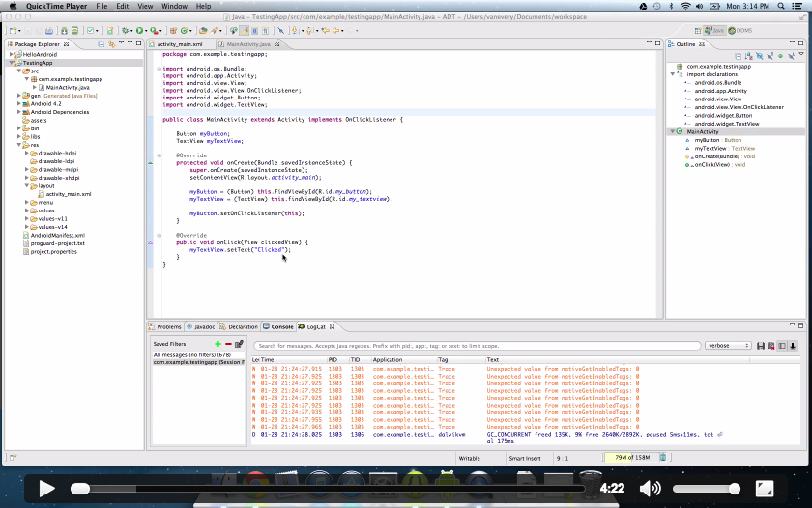Toggle Hide Local Types in Outline
This screenshot has width=812, height=508.
point(792,56)
